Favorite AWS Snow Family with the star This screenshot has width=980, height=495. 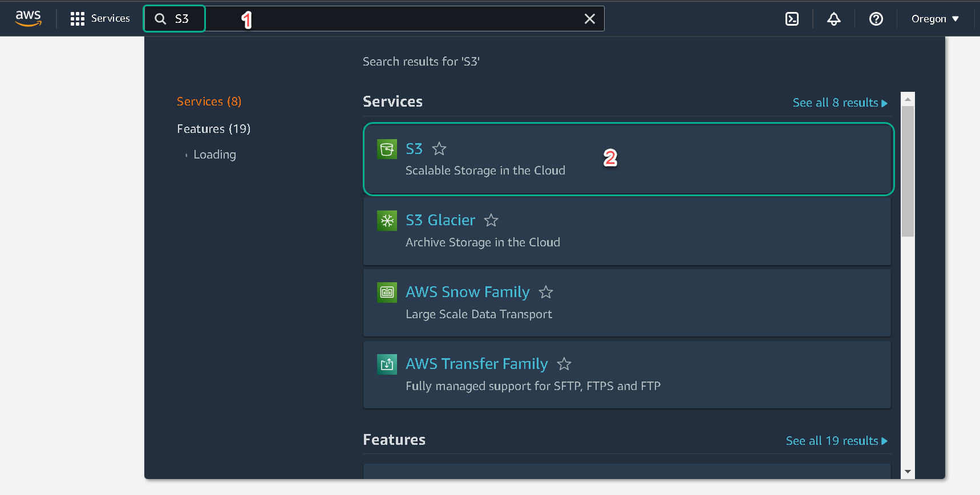[x=546, y=292]
